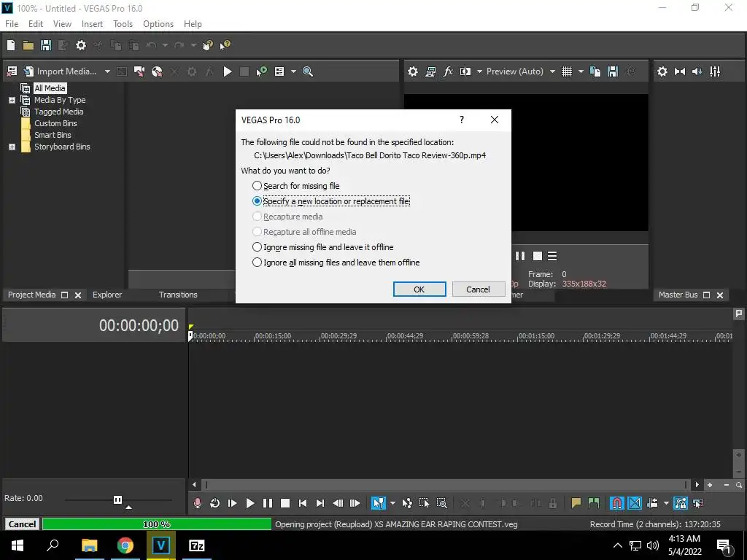Image resolution: width=747 pixels, height=560 pixels.
Task: Toggle the preview overlays grid icon
Action: [566, 71]
